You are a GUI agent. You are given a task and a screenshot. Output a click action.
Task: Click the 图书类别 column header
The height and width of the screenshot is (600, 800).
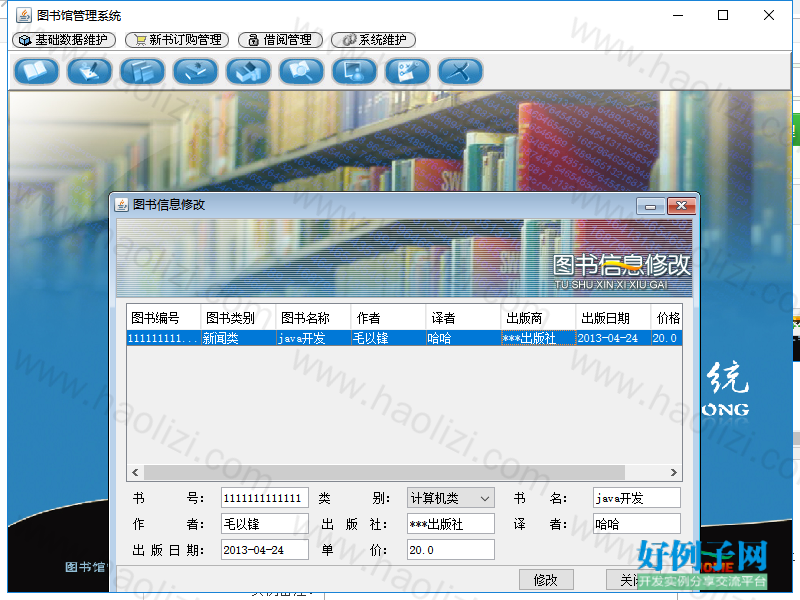tap(238, 318)
